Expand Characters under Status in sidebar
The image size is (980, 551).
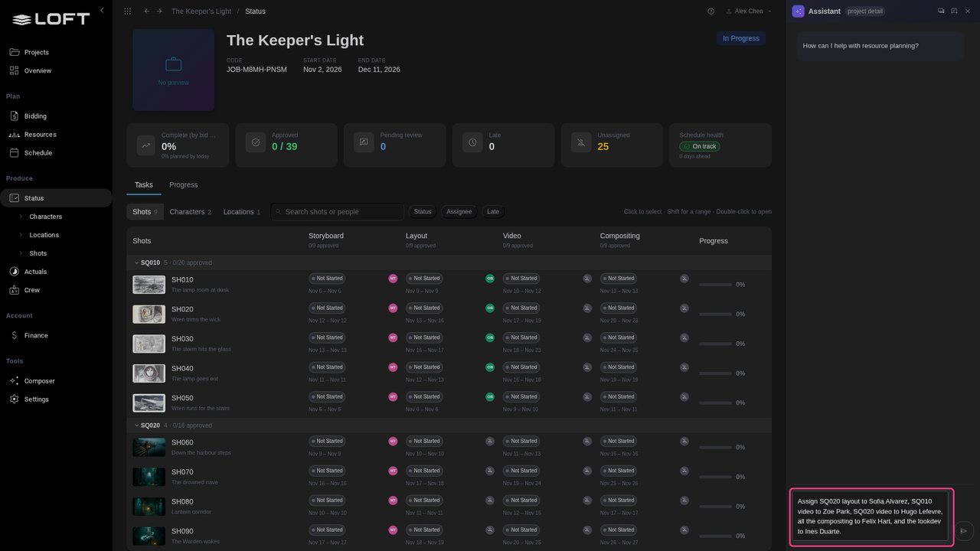21,217
